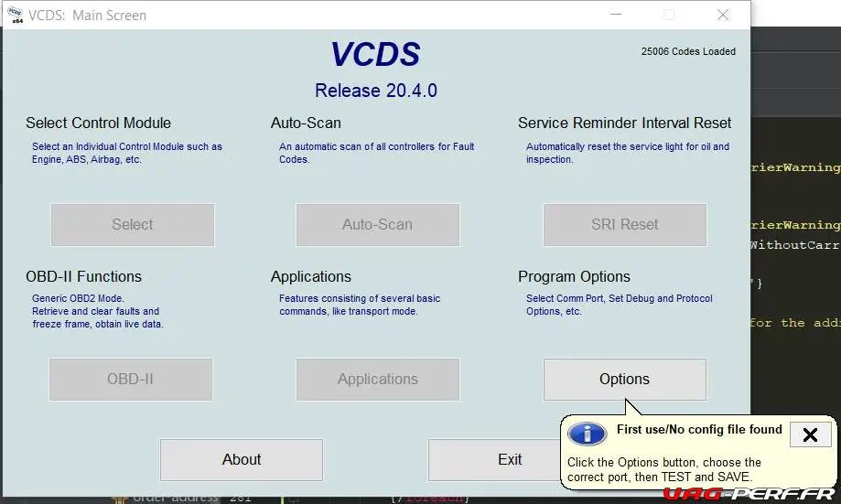The image size is (841, 504).
Task: Click 'Service Reminder Interval Reset' heading
Action: pyautogui.click(x=624, y=123)
